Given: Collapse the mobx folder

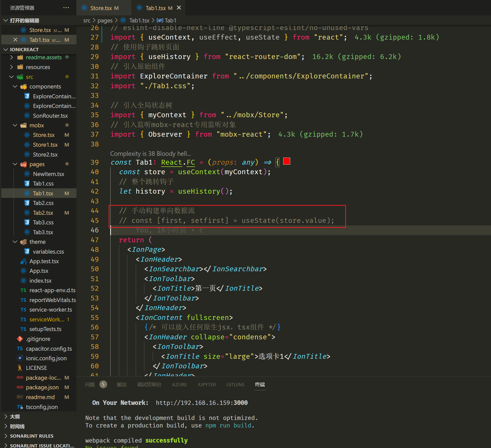Looking at the screenshot, I should (15, 125).
